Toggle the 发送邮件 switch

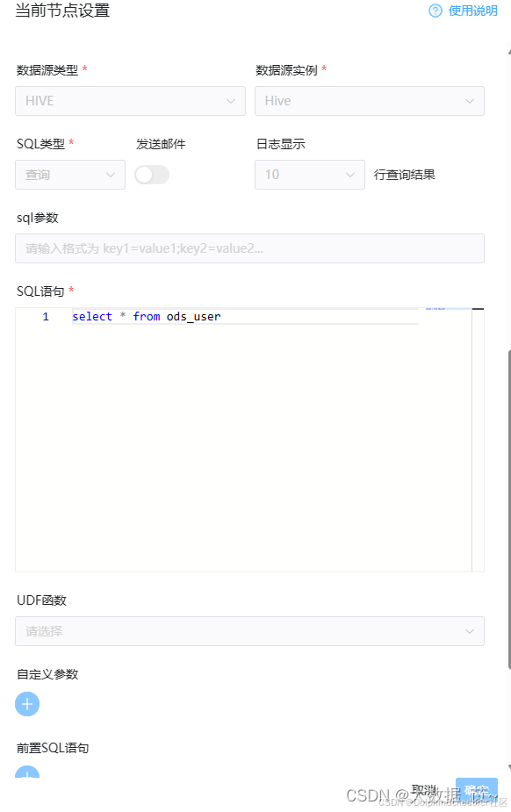(152, 175)
